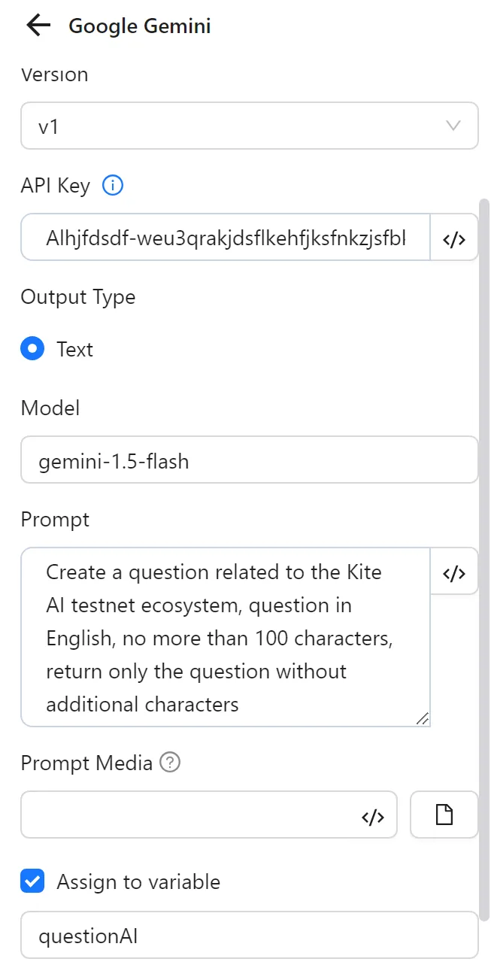Click the file attachment icon beside Prompt Media
This screenshot has width=491, height=980.
444,815
